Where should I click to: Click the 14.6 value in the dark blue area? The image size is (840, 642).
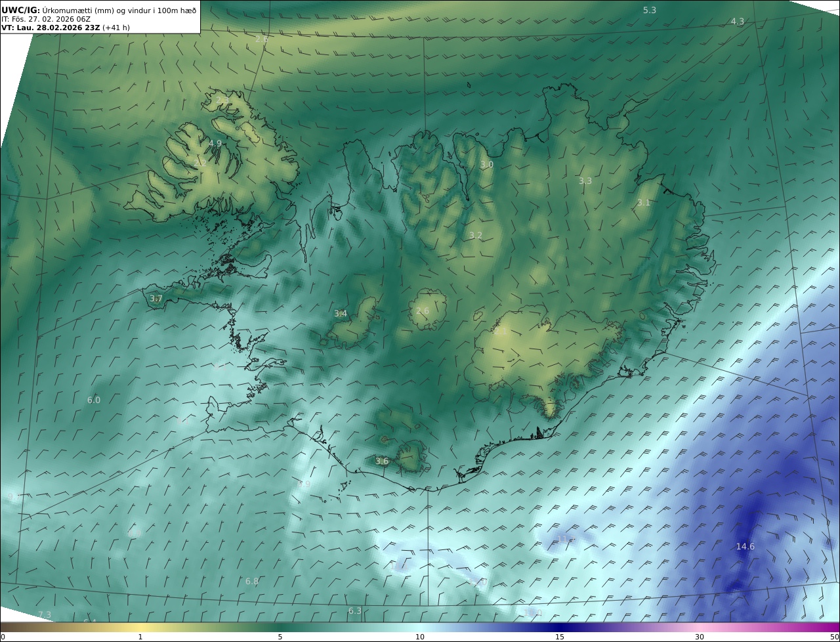click(745, 546)
